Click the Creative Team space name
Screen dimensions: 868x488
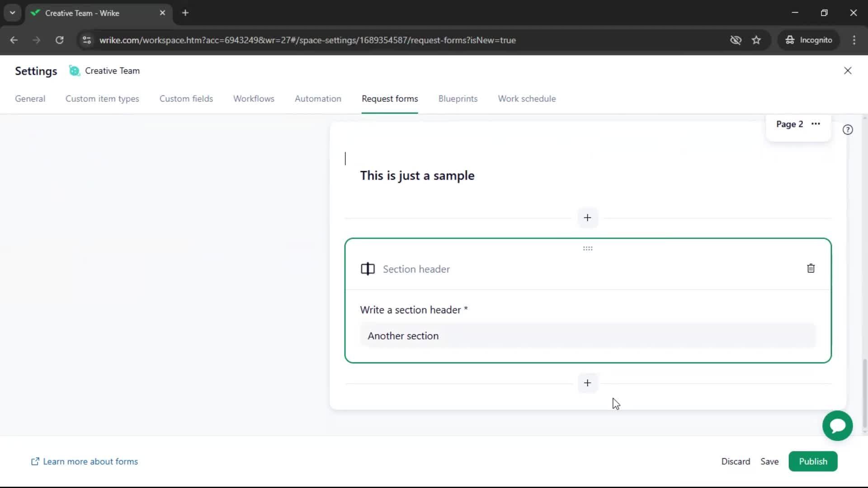coord(112,70)
